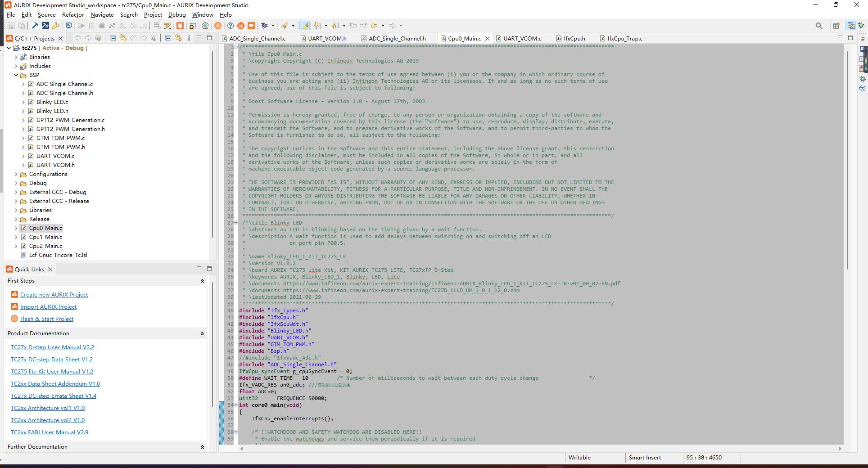This screenshot has height=468, width=868.
Task: Click the bug Debug launch icon
Action: (x=264, y=26)
